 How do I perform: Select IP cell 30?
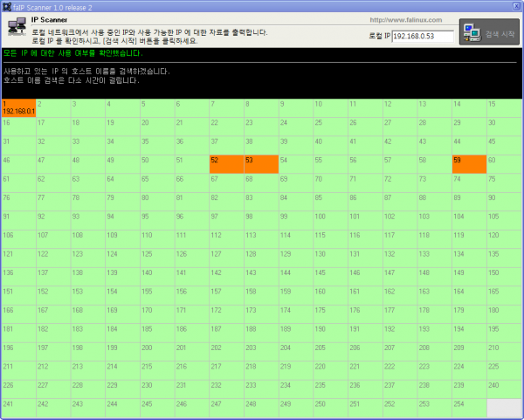click(x=504, y=127)
